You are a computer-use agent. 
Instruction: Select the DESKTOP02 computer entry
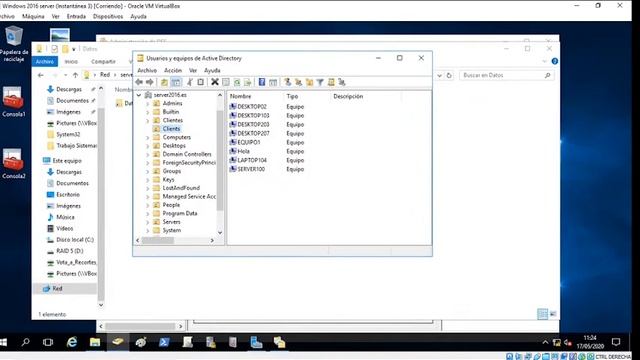click(251, 107)
